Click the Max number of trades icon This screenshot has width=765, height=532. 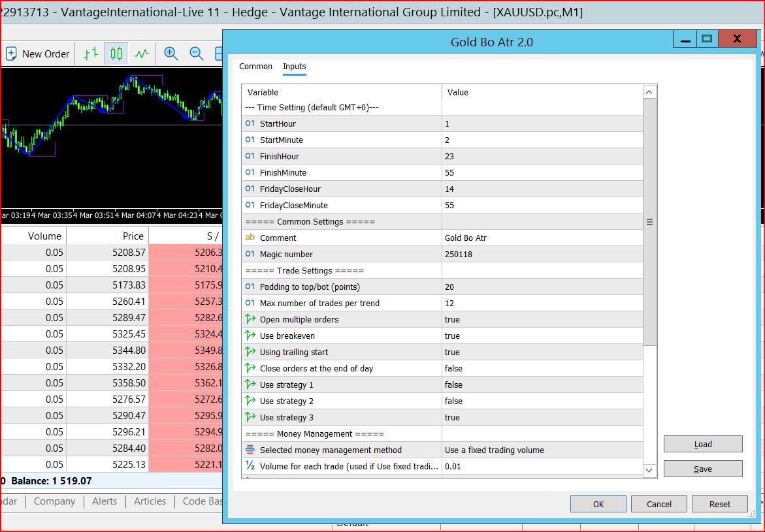pos(250,304)
